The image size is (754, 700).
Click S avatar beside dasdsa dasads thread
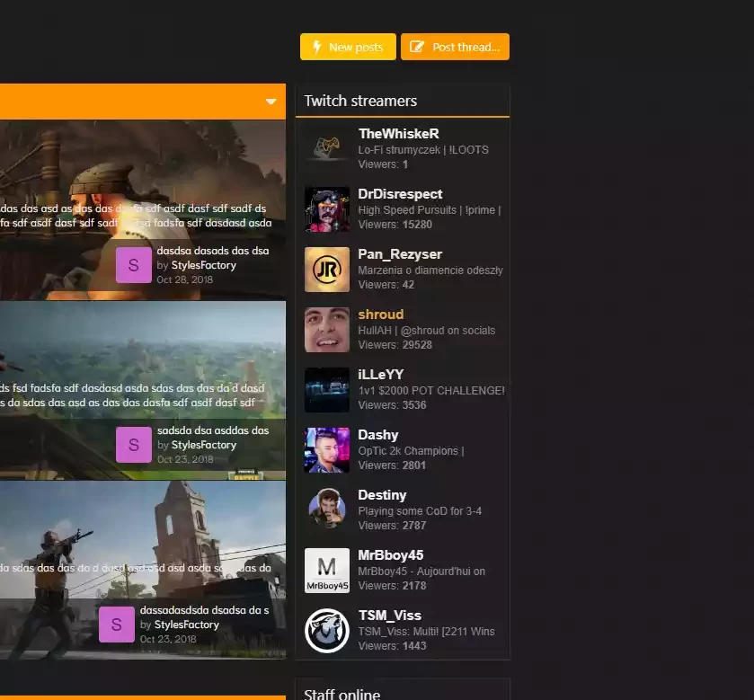tap(134, 265)
